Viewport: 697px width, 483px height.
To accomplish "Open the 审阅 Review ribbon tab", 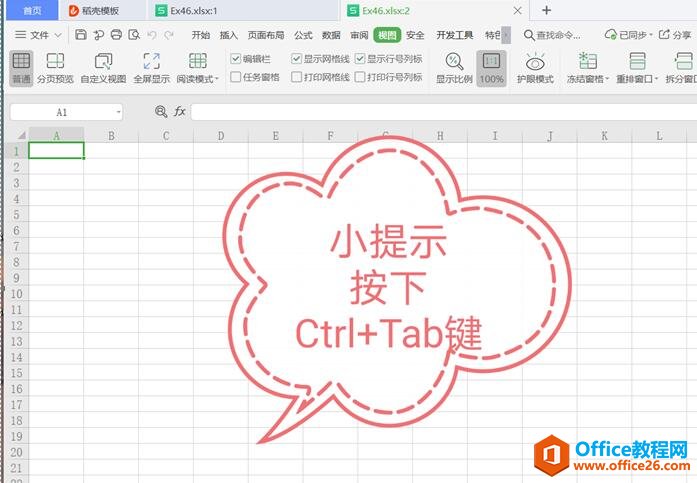I will pyautogui.click(x=359, y=35).
